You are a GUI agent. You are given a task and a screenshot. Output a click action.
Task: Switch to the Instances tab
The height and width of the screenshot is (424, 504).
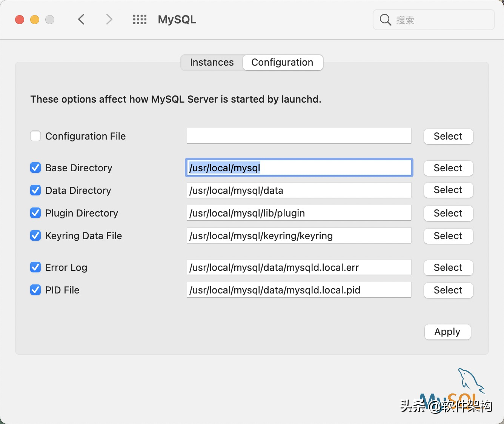pos(212,62)
